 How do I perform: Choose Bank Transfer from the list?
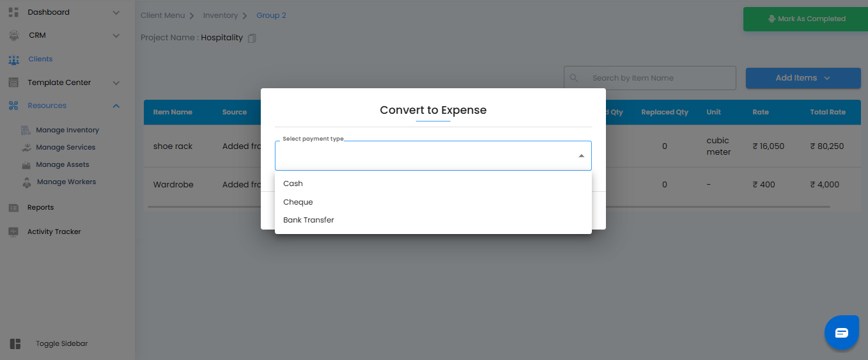point(309,220)
